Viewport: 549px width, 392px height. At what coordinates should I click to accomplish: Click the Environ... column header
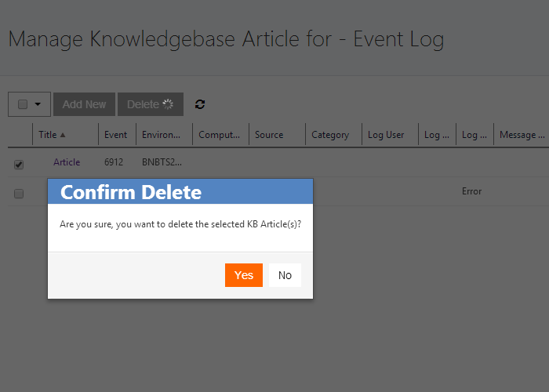(x=162, y=135)
